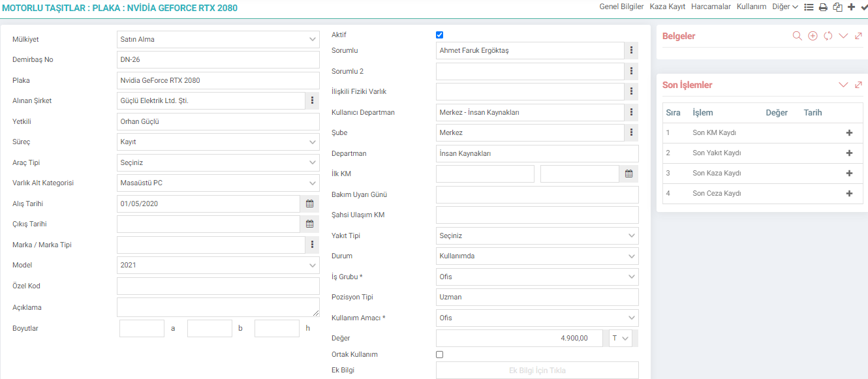Click into the Pozisyon Tipi field
Image resolution: width=868 pixels, height=379 pixels.
[537, 297]
